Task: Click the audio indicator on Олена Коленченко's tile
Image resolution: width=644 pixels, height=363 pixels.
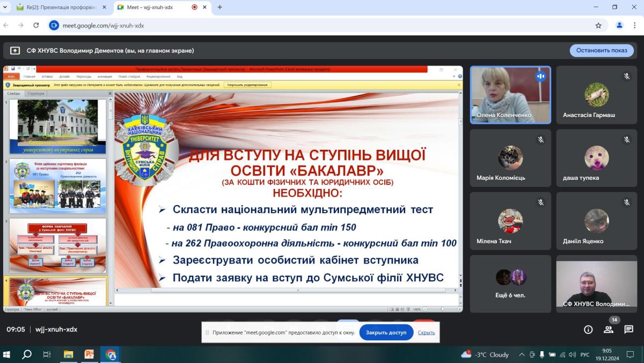Action: click(x=540, y=76)
